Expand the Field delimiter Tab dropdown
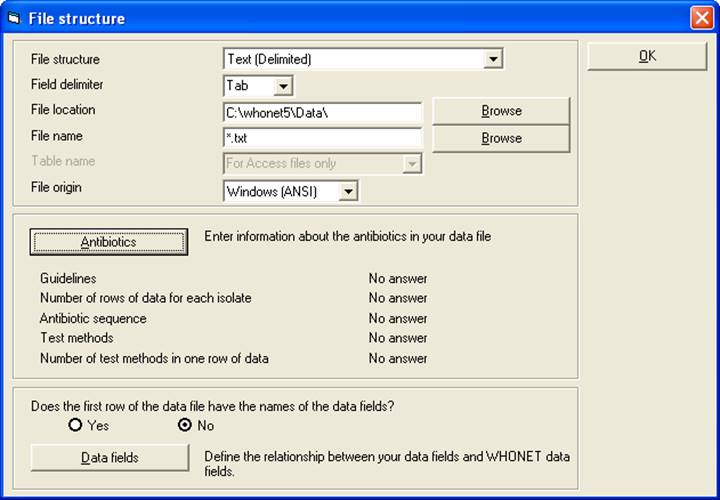 (283, 86)
